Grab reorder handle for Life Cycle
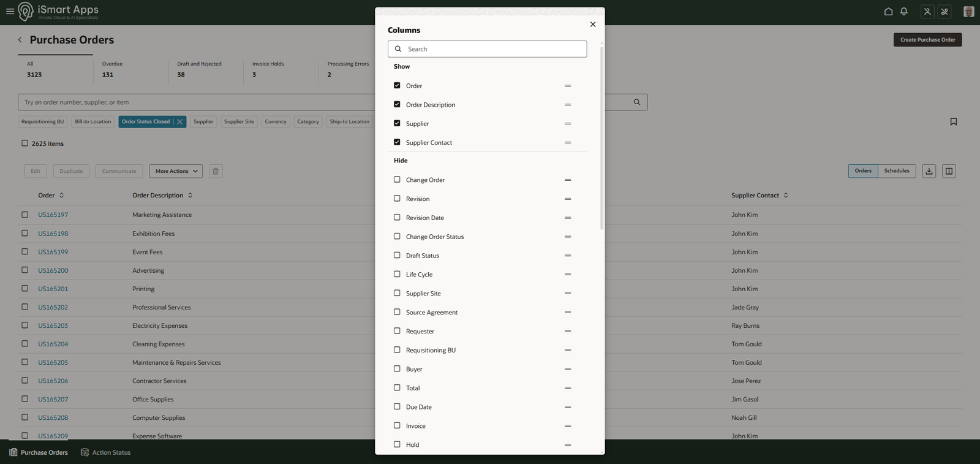Viewport: 980px width, 464px height. [568, 275]
